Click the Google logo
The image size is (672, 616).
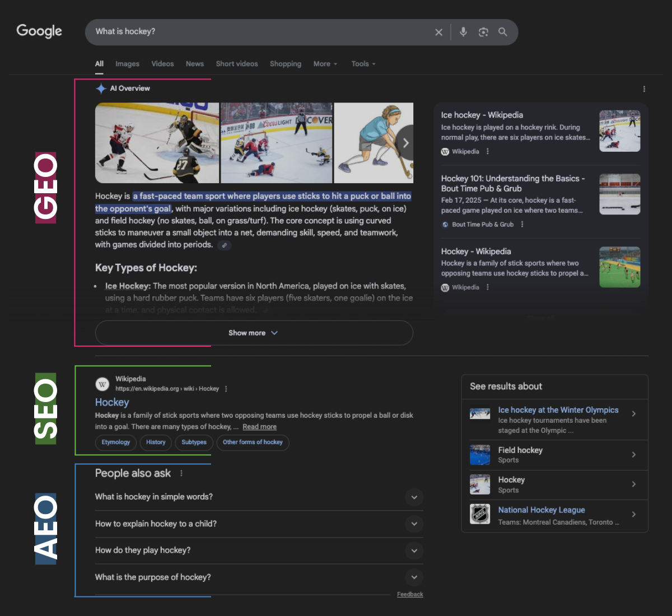(39, 31)
